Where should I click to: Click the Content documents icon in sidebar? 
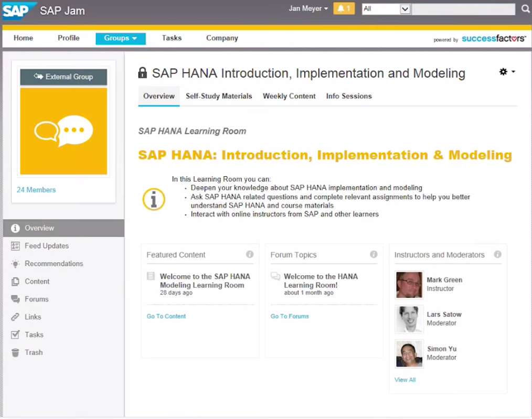click(15, 282)
